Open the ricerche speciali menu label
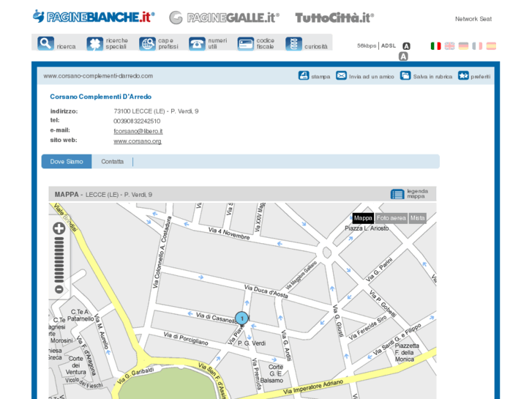532x399 pixels. 116,43
